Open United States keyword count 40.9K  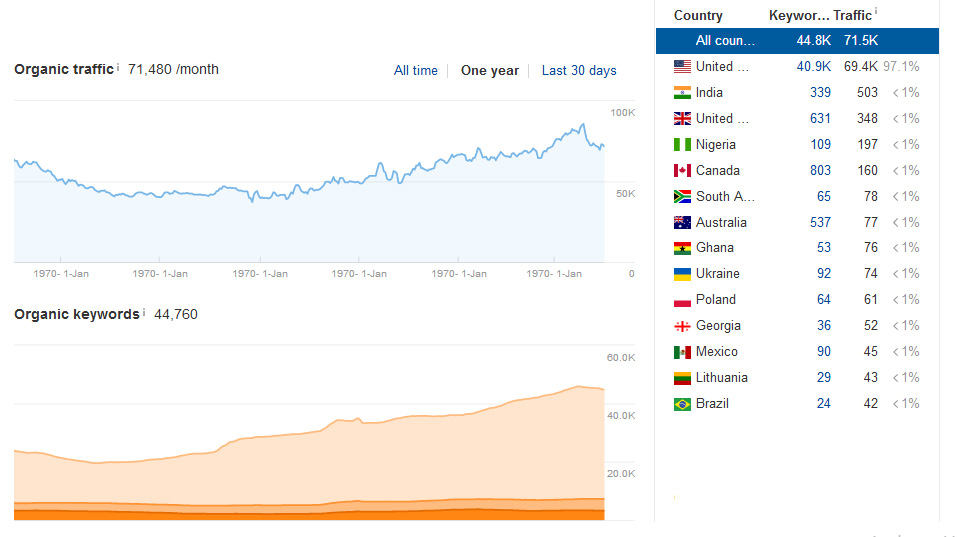(x=813, y=67)
